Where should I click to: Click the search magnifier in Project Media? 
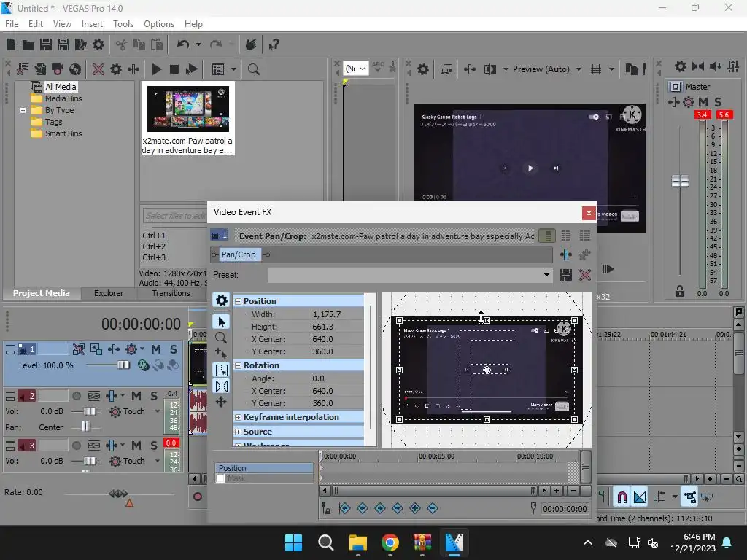[x=253, y=69]
